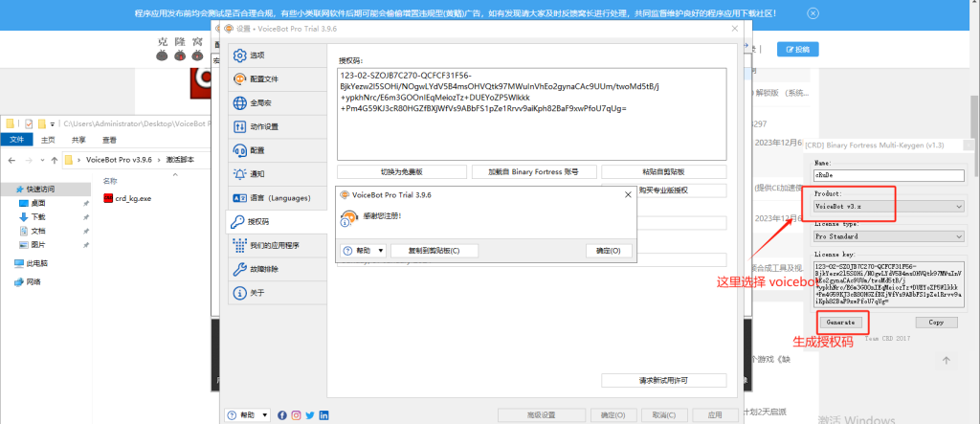Click 复制到剪贴板(C) in the registration dialog
The image size is (980, 424).
point(434,251)
